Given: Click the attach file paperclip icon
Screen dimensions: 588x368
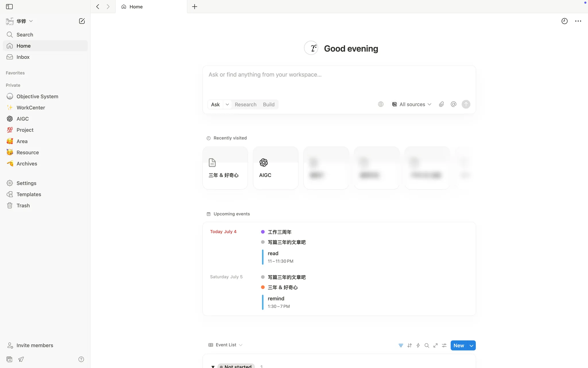Looking at the screenshot, I should click(441, 104).
